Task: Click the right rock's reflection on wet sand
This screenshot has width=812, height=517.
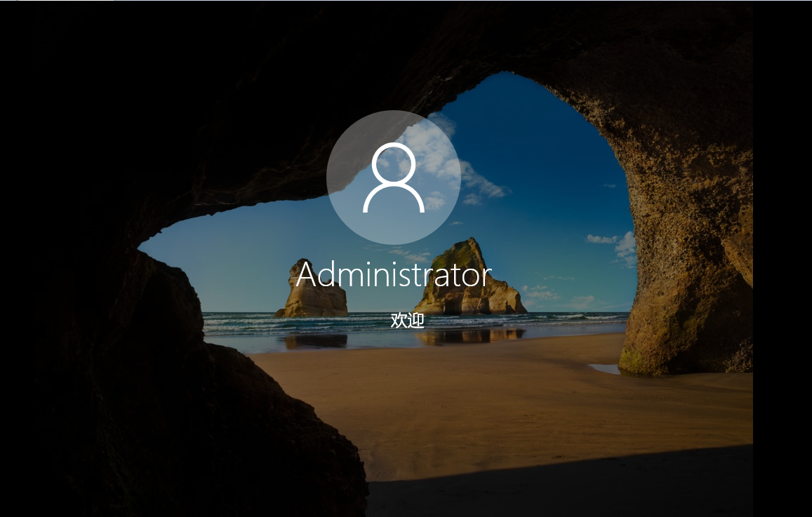Action: (470, 337)
